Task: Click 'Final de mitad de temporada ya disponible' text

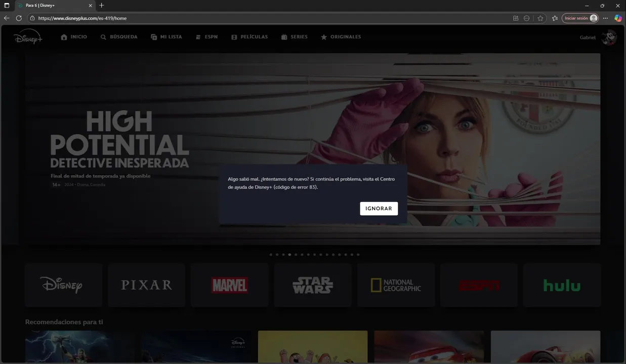Action: (x=101, y=176)
